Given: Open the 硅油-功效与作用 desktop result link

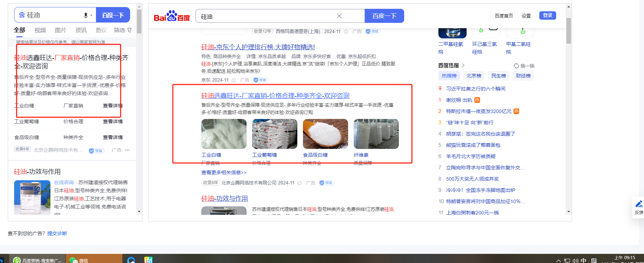Looking at the screenshot, I should [x=225, y=199].
